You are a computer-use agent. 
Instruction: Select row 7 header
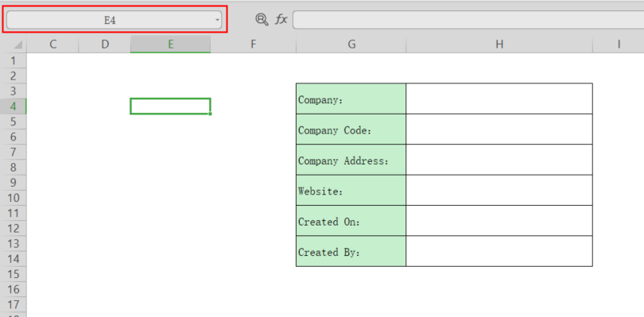[14, 153]
